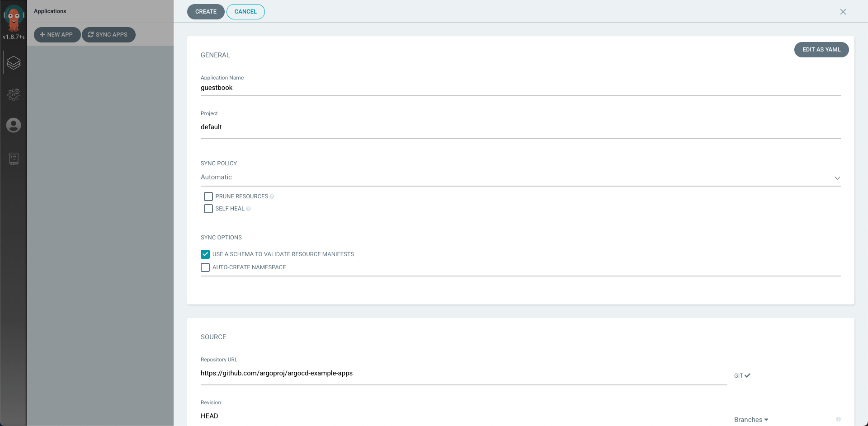The width and height of the screenshot is (868, 426).
Task: Open Documentation icon in sidebar
Action: (x=14, y=159)
